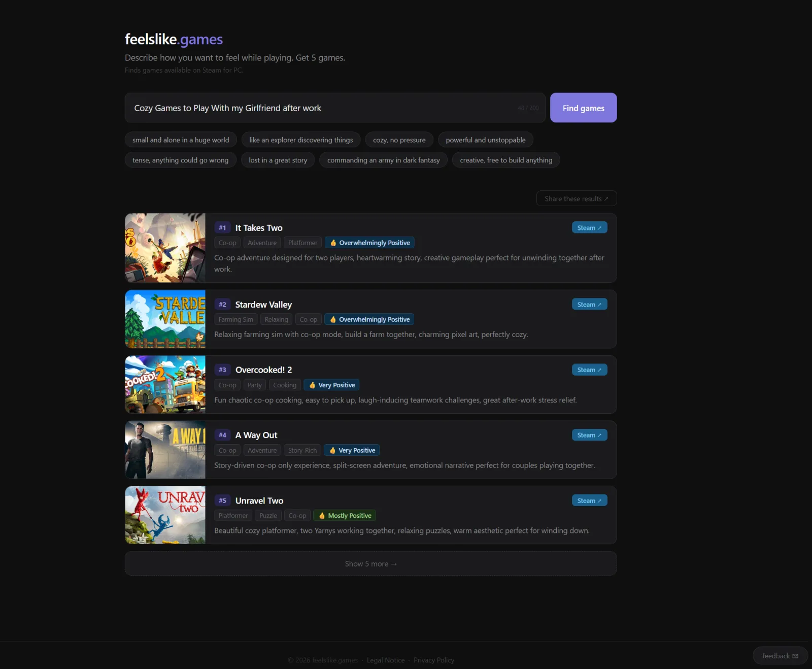
Task: Click the 48 / 200 character counter
Action: [528, 108]
